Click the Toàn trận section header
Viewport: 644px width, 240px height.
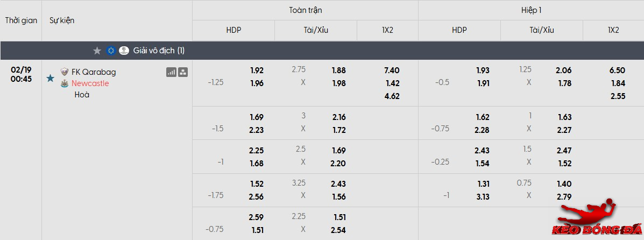(306, 10)
